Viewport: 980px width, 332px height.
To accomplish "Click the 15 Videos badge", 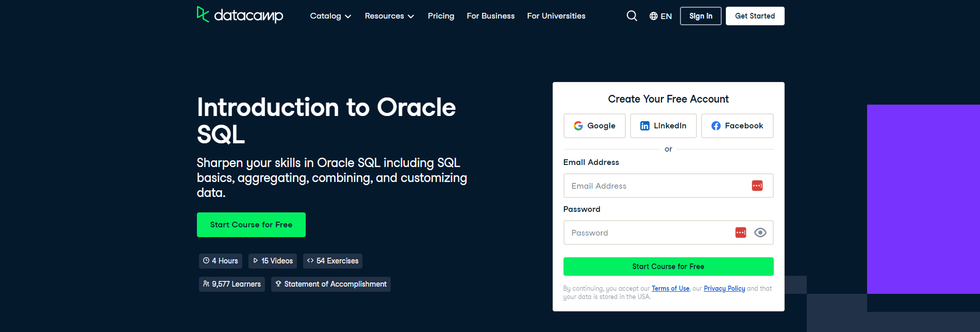I will [x=273, y=261].
